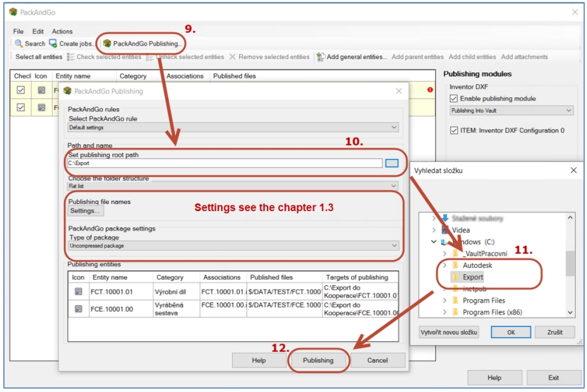This screenshot has height=392, width=587.
Task: Click Check selected entities icon
Action: (71, 57)
